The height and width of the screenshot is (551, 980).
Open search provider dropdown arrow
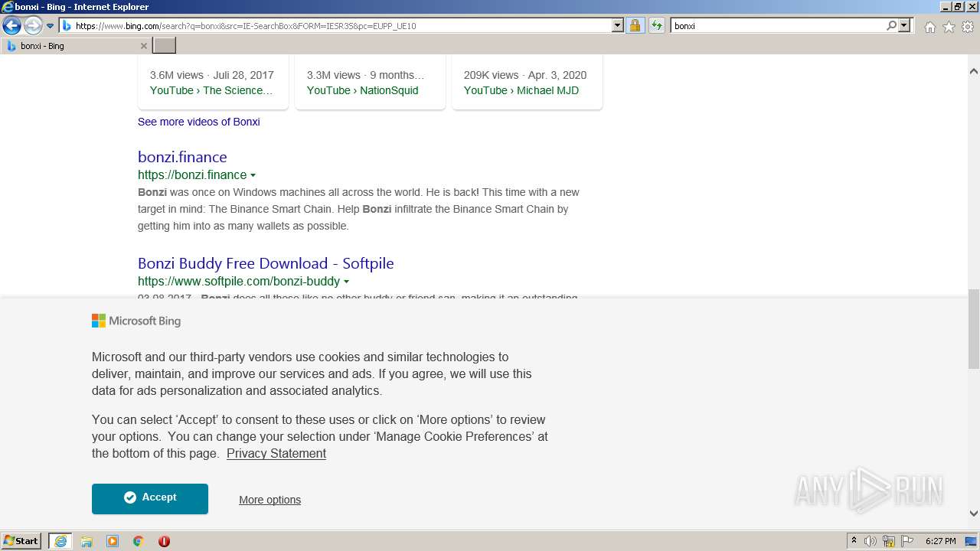coord(904,26)
